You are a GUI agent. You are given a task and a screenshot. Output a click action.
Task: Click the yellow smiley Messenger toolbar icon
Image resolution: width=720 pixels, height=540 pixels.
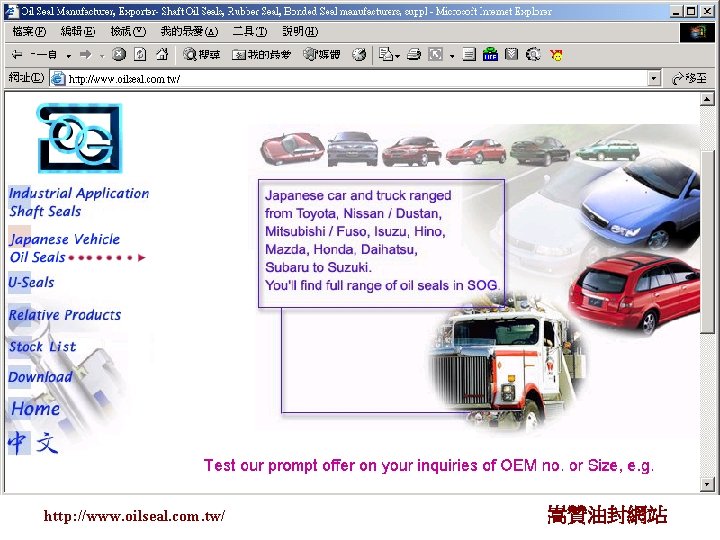pyautogui.click(x=556, y=55)
